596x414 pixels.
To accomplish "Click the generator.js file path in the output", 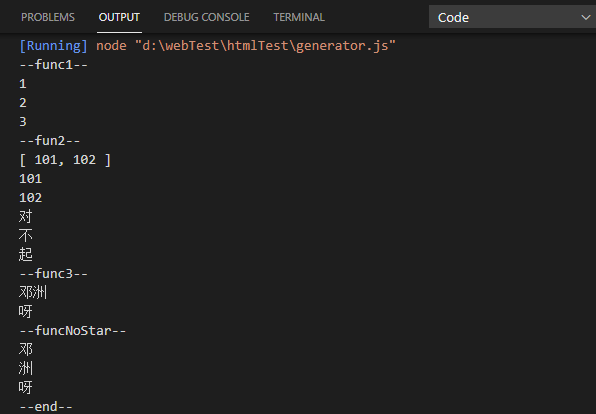I will (265, 46).
